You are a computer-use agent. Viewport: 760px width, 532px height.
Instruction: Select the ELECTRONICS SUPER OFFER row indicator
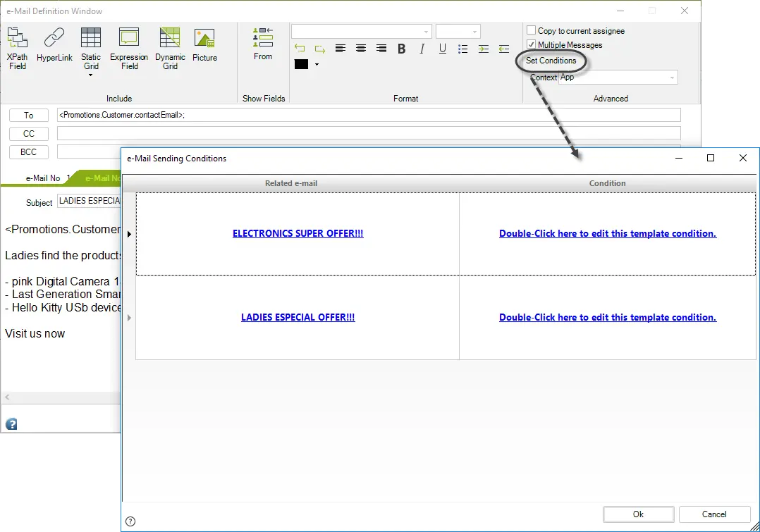point(130,234)
